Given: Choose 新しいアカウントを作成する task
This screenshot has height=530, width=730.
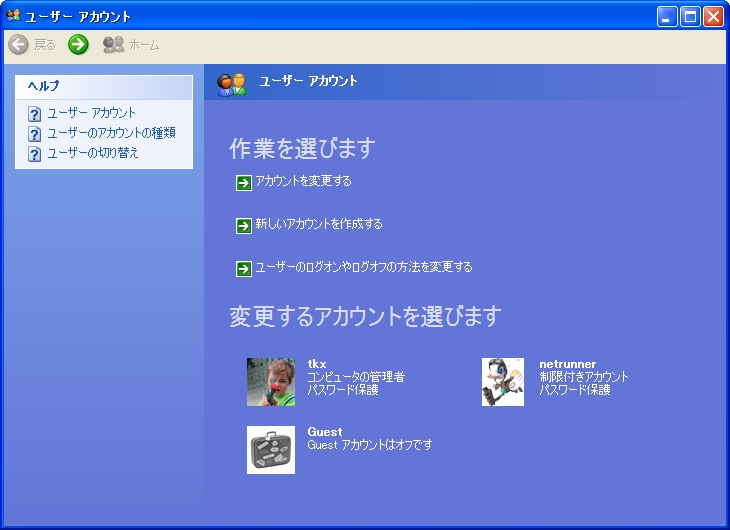Looking at the screenshot, I should [x=319, y=224].
